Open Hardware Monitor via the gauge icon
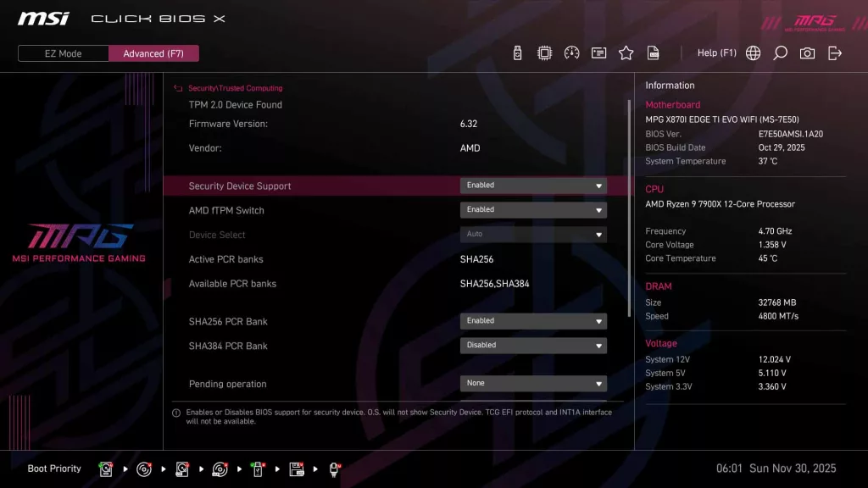 click(571, 53)
